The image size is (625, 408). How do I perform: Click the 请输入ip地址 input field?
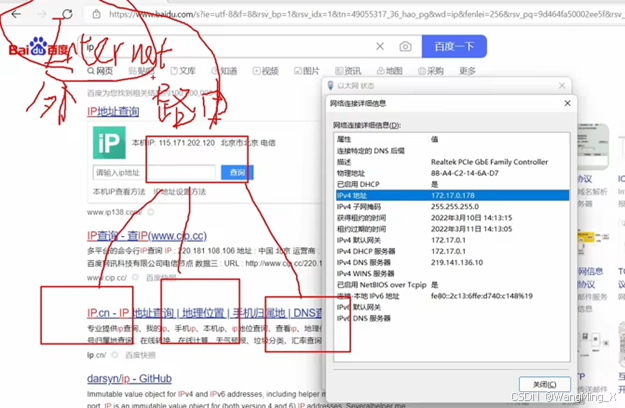pyautogui.click(x=154, y=173)
